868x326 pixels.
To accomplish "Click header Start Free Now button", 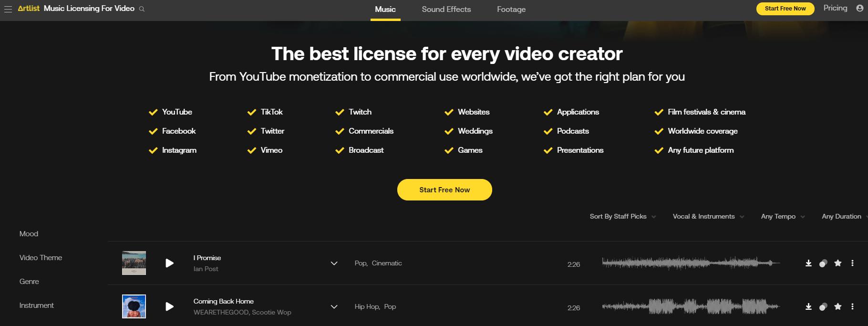I will 785,9.
